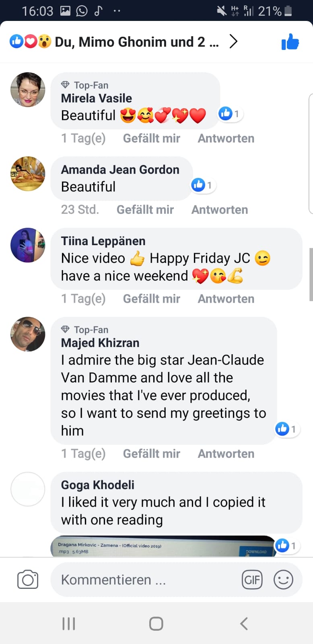Toggle 'Gefällt mir' on Mirela Vasile's comment
Image resolution: width=313 pixels, height=644 pixels.
coord(152,138)
